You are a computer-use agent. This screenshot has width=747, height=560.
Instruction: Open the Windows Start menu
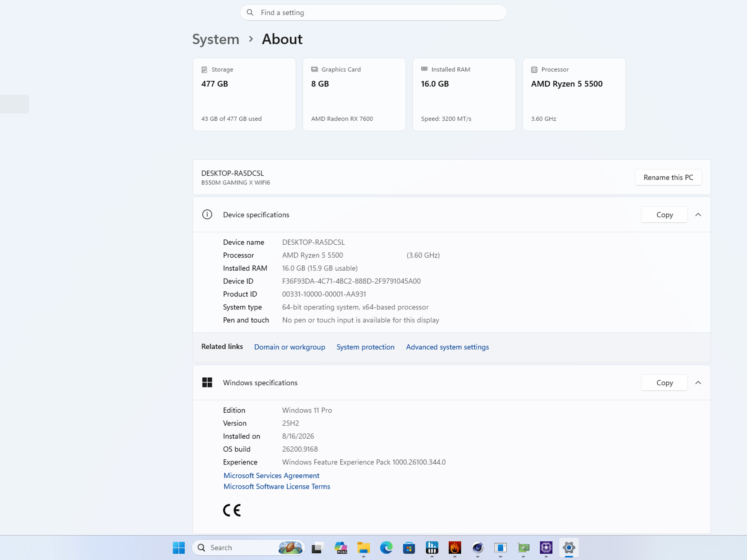click(x=179, y=548)
